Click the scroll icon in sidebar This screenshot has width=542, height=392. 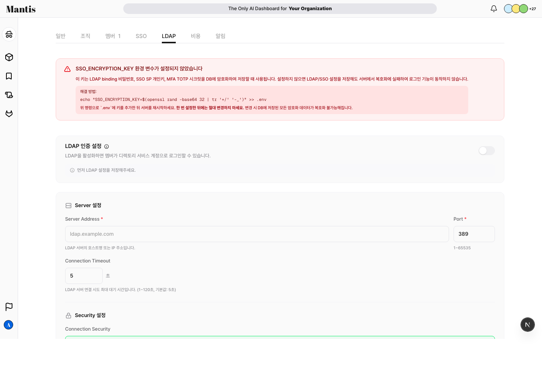[x=9, y=95]
